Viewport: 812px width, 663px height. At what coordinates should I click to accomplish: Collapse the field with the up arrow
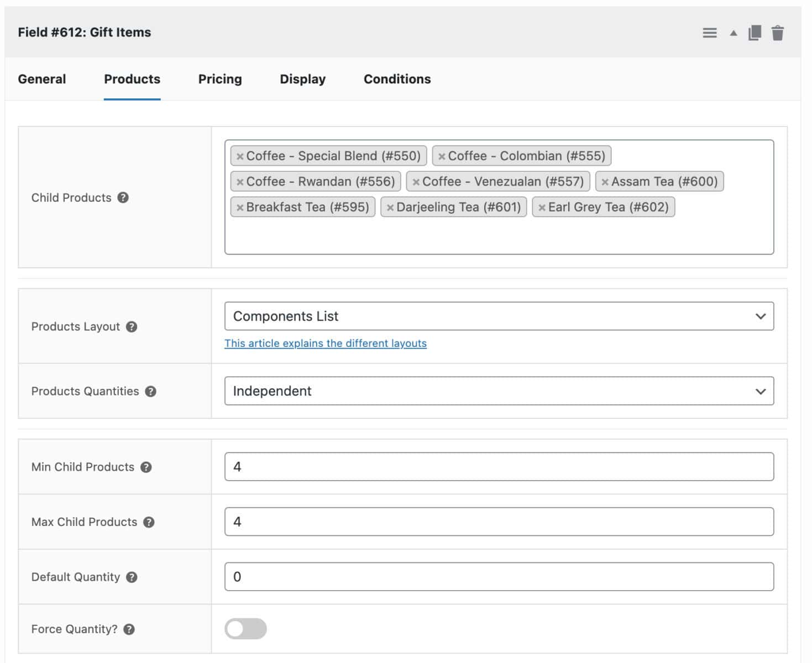click(x=733, y=33)
